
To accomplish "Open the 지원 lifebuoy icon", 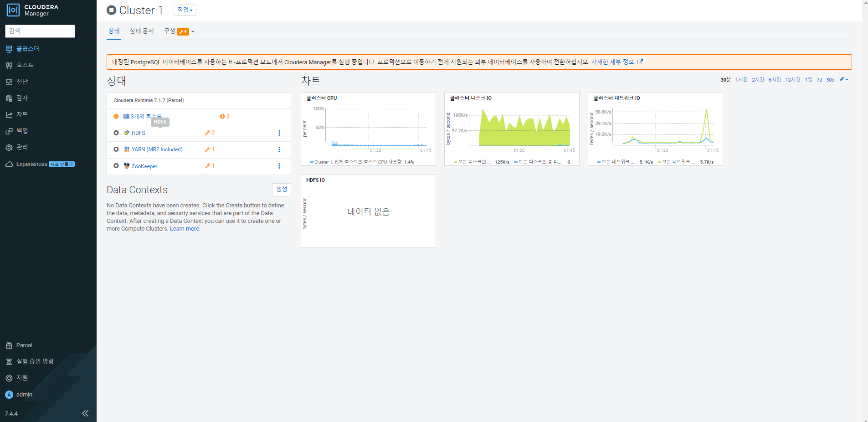I will coord(9,378).
